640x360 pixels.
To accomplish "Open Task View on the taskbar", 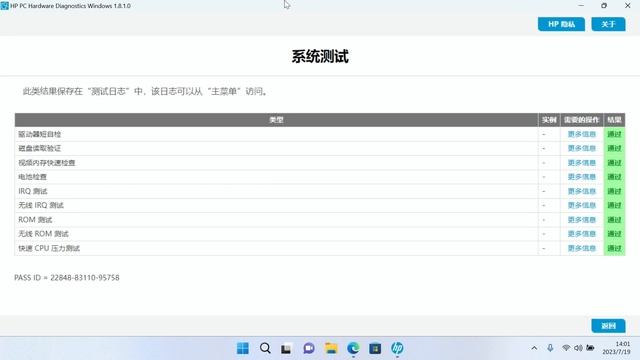I will (287, 349).
